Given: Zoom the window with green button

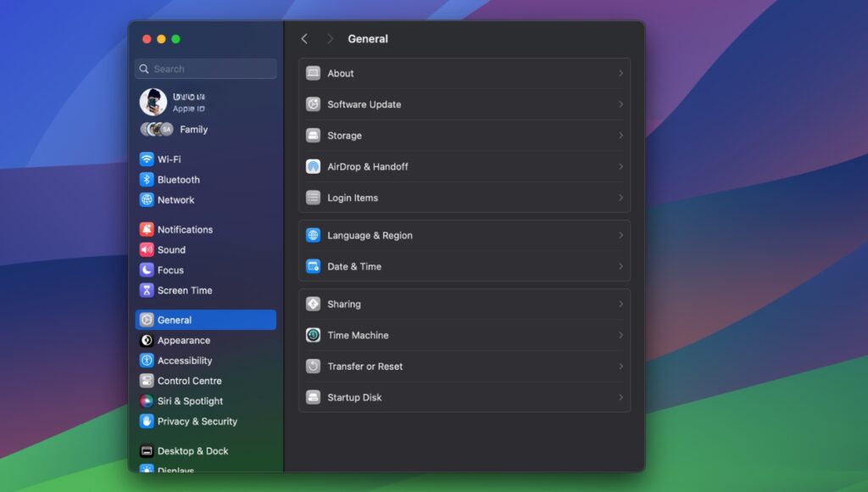Looking at the screenshot, I should [x=175, y=39].
